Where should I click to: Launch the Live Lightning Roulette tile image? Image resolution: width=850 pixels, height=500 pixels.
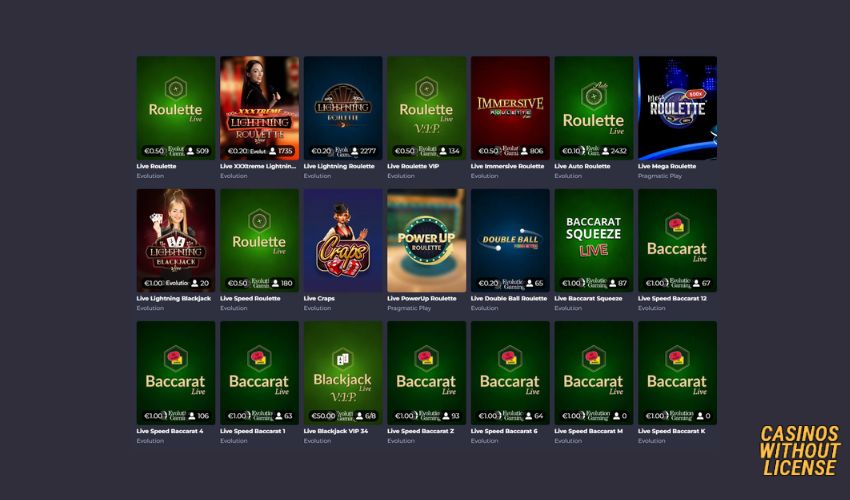[343, 108]
